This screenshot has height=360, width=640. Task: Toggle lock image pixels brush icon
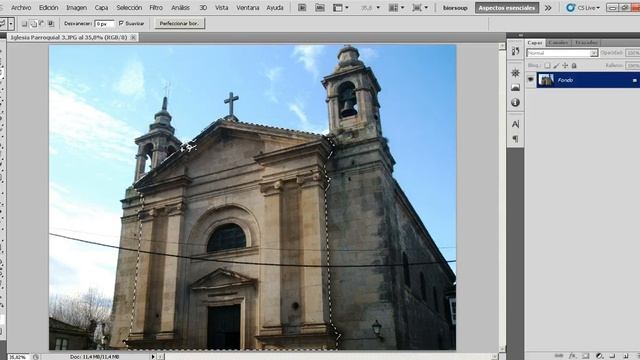click(556, 65)
